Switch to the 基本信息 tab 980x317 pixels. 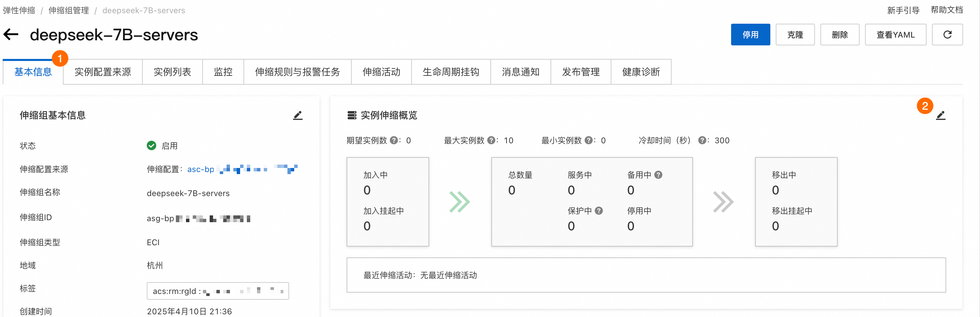click(33, 72)
